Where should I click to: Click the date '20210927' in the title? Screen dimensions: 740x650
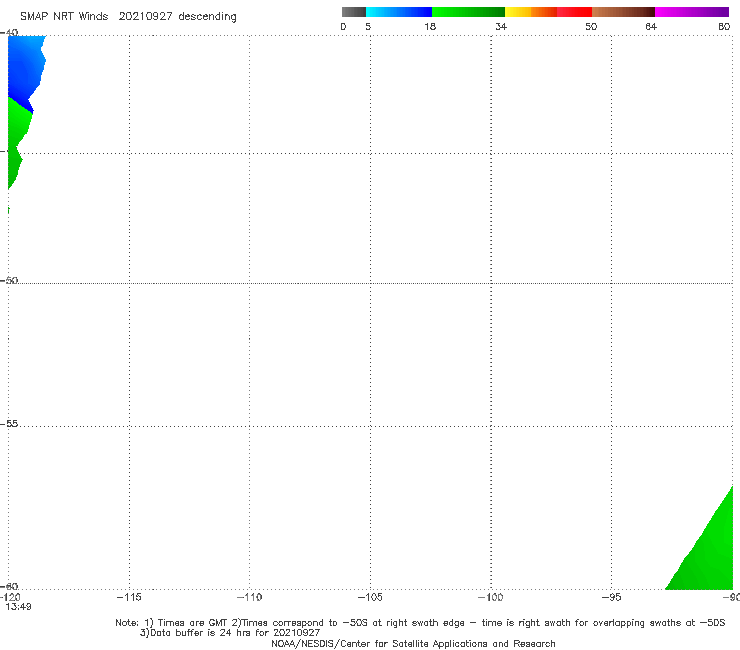point(145,16)
